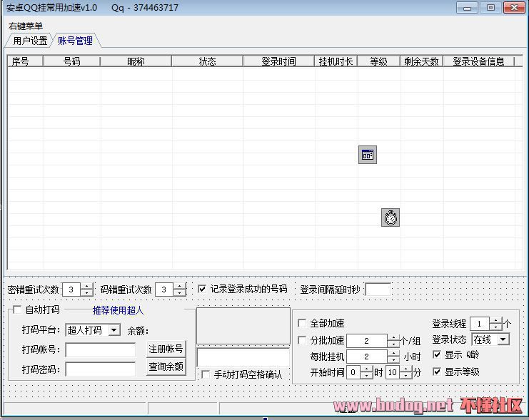Increase 码错重试次数 with the up arrow
The image size is (529, 420).
click(179, 286)
